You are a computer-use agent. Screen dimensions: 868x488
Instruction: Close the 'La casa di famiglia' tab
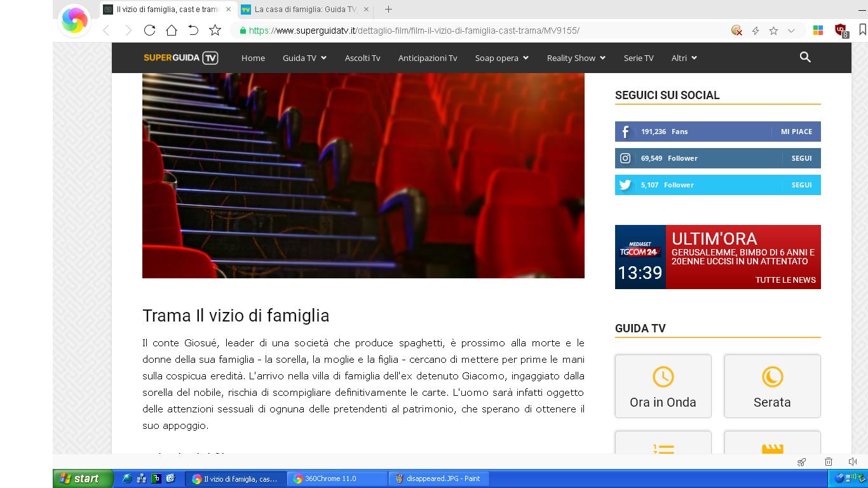point(366,10)
